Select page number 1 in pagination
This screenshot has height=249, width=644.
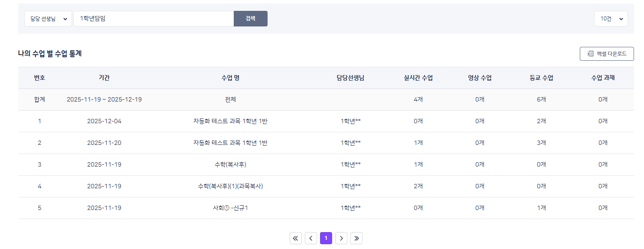(x=326, y=238)
